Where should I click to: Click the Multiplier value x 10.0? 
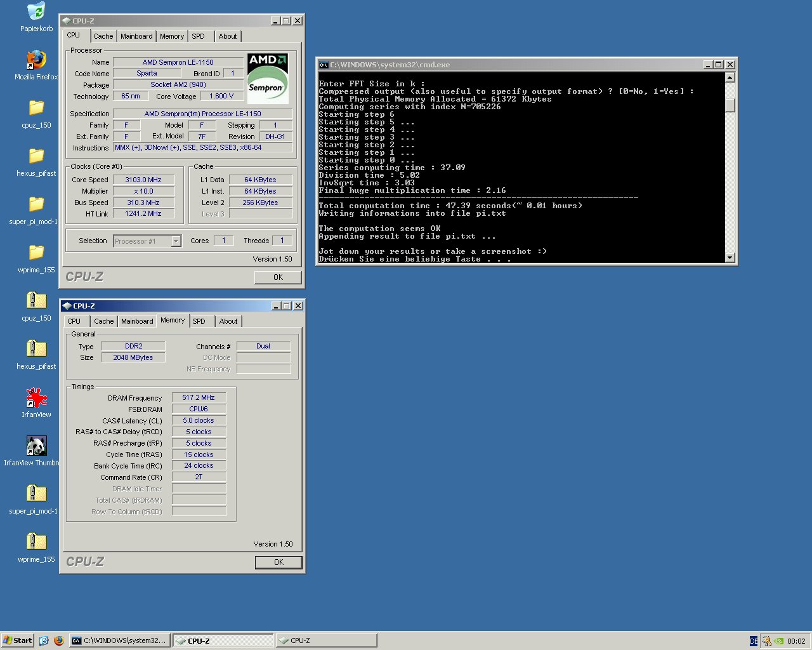(143, 191)
